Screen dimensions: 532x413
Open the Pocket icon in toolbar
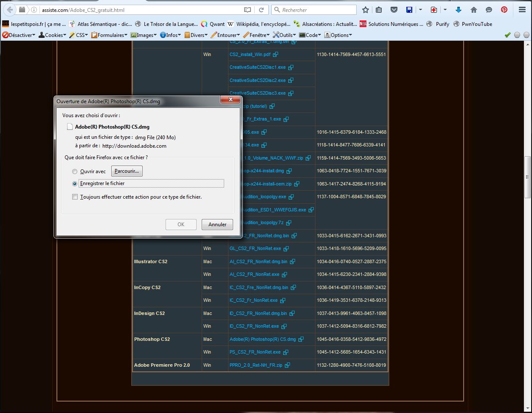pyautogui.click(x=394, y=10)
